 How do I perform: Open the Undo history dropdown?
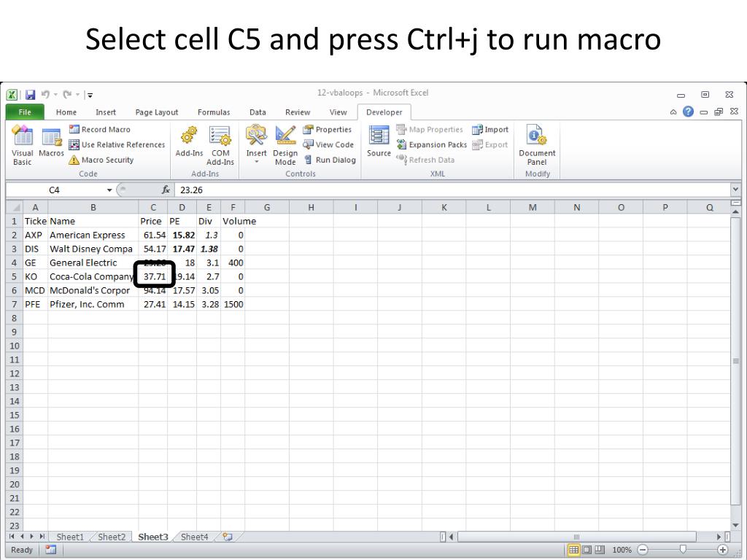click(55, 95)
